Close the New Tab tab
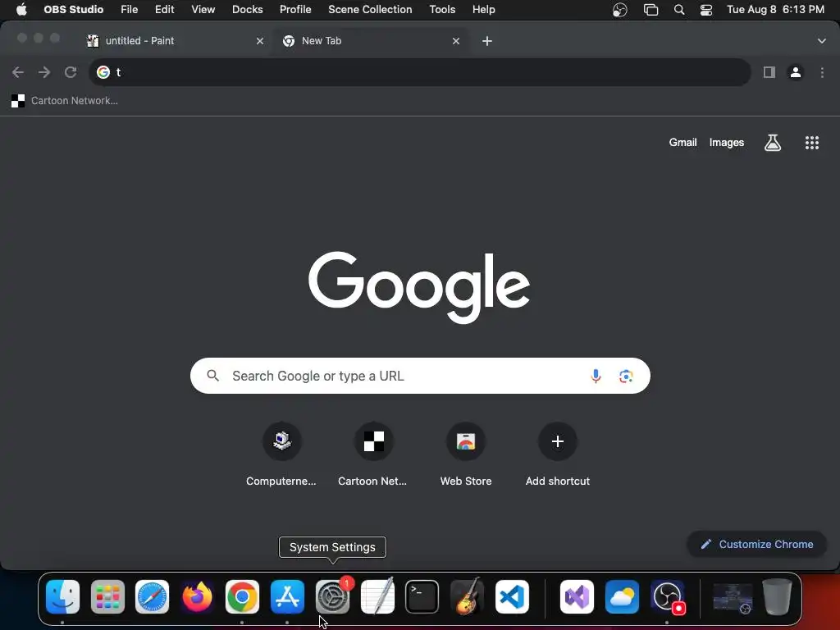 tap(456, 41)
